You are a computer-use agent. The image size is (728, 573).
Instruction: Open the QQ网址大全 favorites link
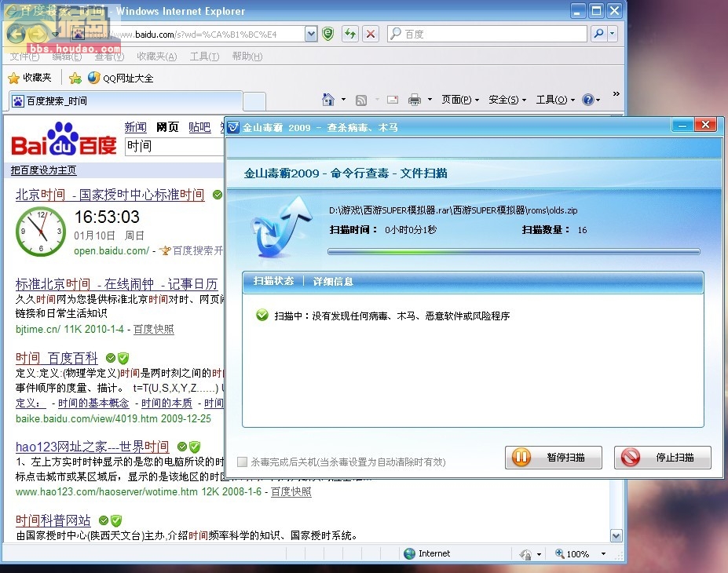click(121, 78)
